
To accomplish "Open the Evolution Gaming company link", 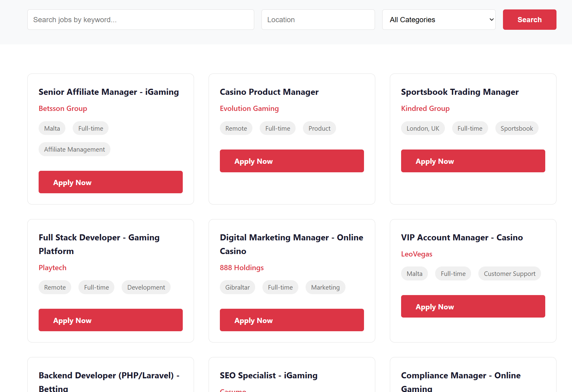I will [x=249, y=108].
